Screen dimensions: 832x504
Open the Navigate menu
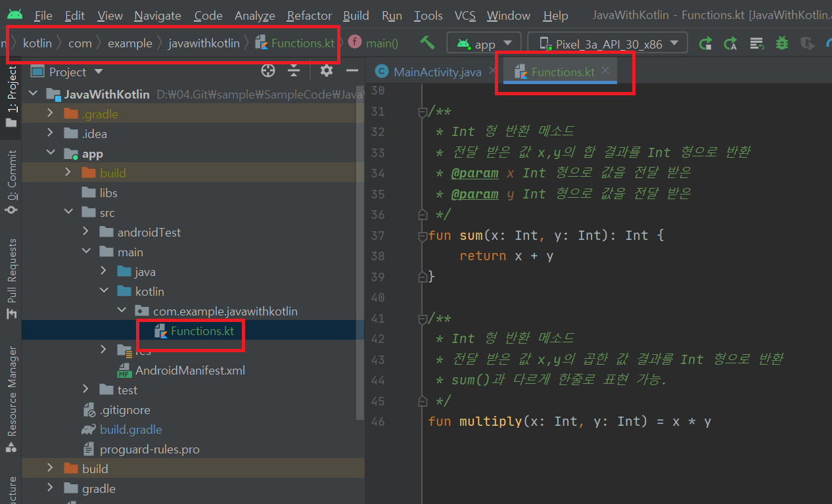[158, 15]
